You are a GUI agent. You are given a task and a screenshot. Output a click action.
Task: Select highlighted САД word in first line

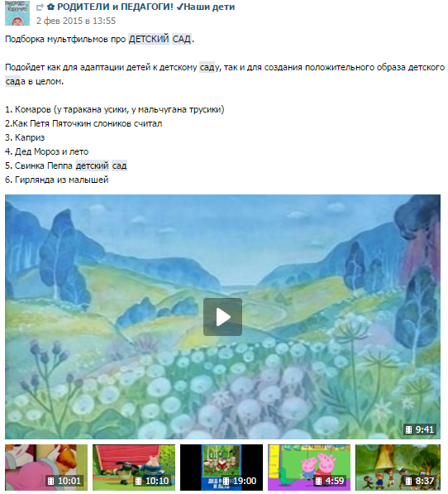(x=182, y=40)
